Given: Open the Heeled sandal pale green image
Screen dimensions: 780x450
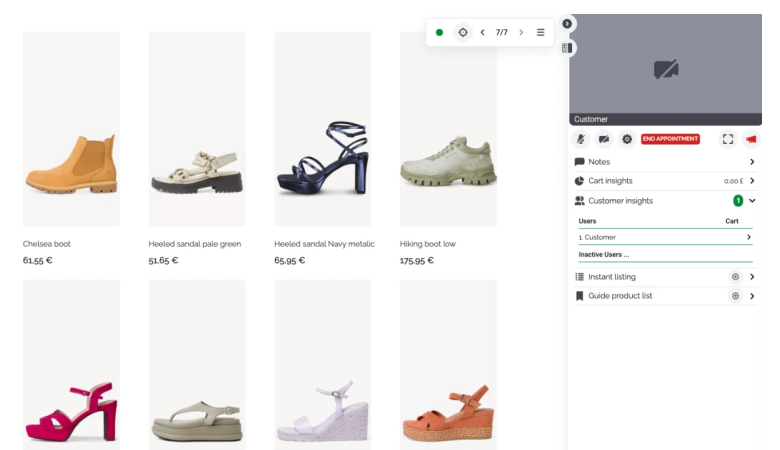Looking at the screenshot, I should coord(197,129).
